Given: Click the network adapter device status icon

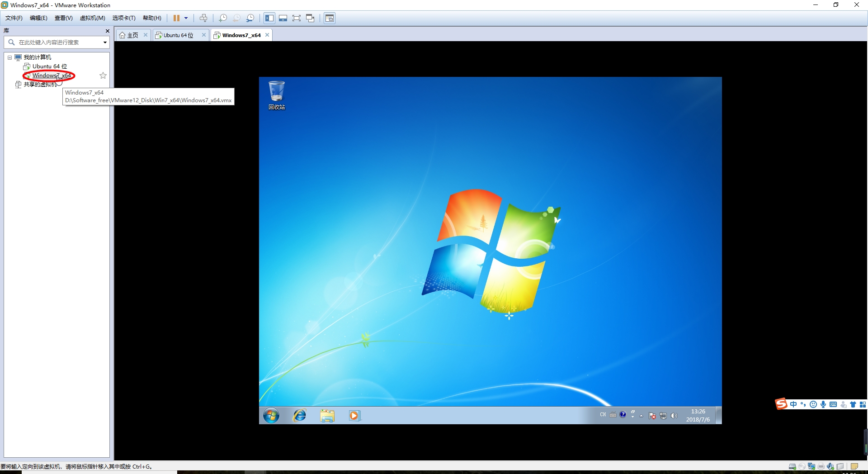Looking at the screenshot, I should (811, 466).
